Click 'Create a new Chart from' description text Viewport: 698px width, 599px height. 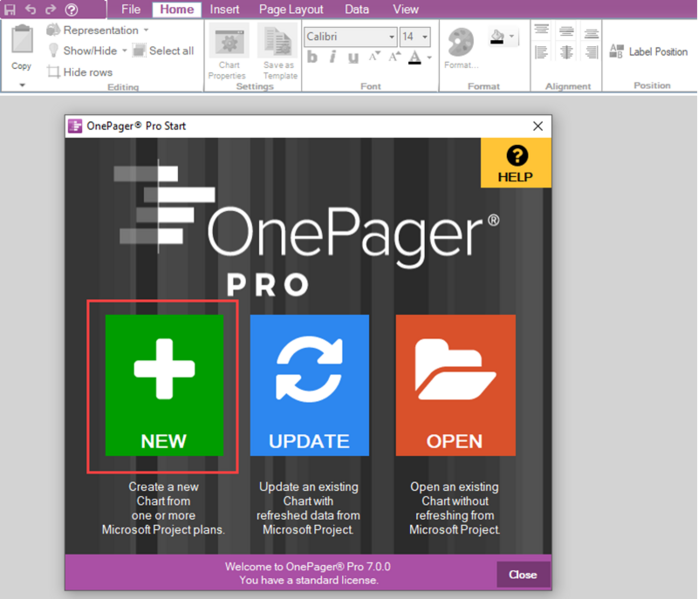(163, 494)
